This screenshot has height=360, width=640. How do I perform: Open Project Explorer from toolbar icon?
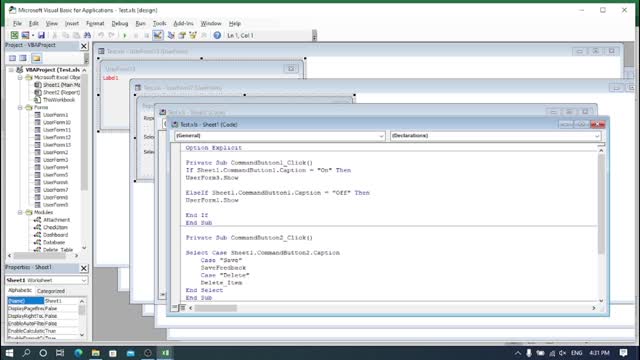pos(171,36)
